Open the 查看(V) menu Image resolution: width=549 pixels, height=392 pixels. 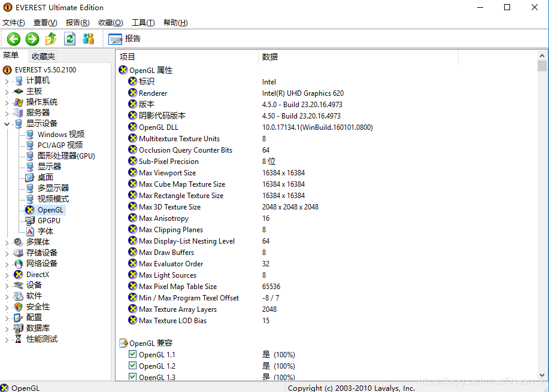tap(45, 23)
